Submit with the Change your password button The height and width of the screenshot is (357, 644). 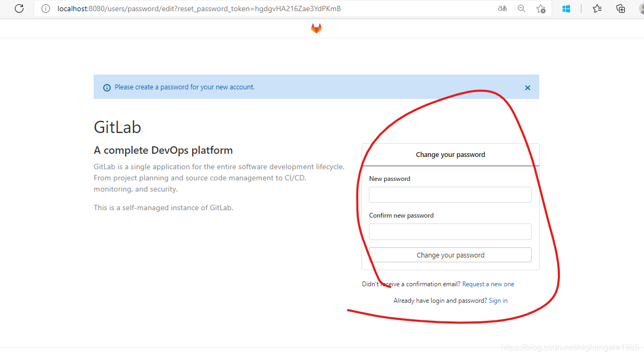[x=450, y=255]
